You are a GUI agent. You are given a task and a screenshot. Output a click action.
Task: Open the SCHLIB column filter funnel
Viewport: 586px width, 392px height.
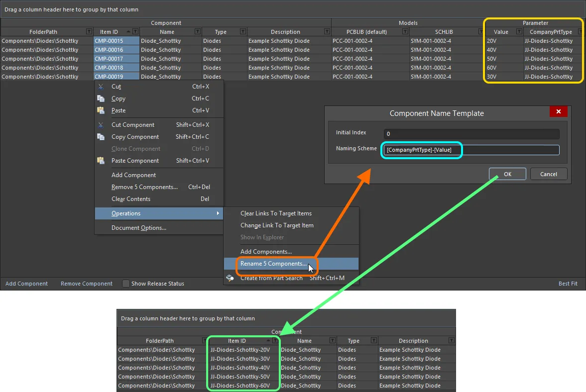(479, 31)
